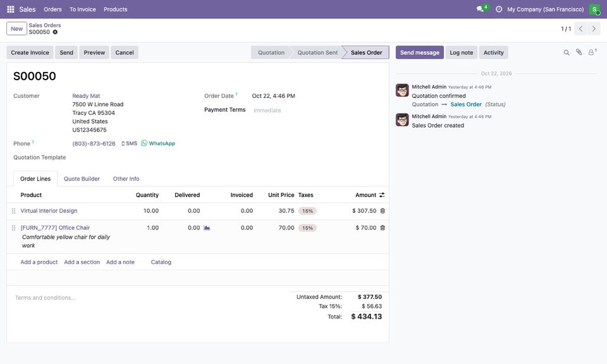Open Office Chair forecast chart icon

pos(207,228)
